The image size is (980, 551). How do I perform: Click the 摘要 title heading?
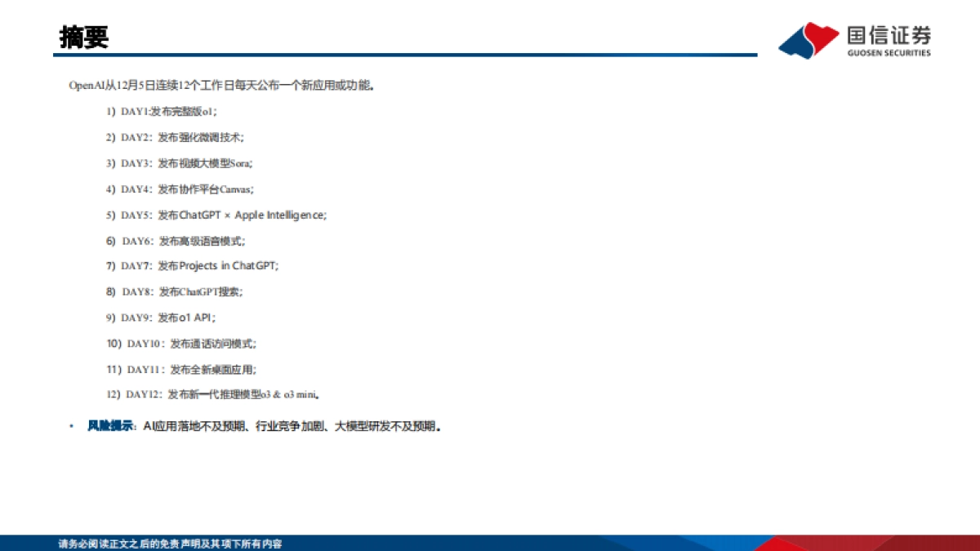(x=72, y=35)
